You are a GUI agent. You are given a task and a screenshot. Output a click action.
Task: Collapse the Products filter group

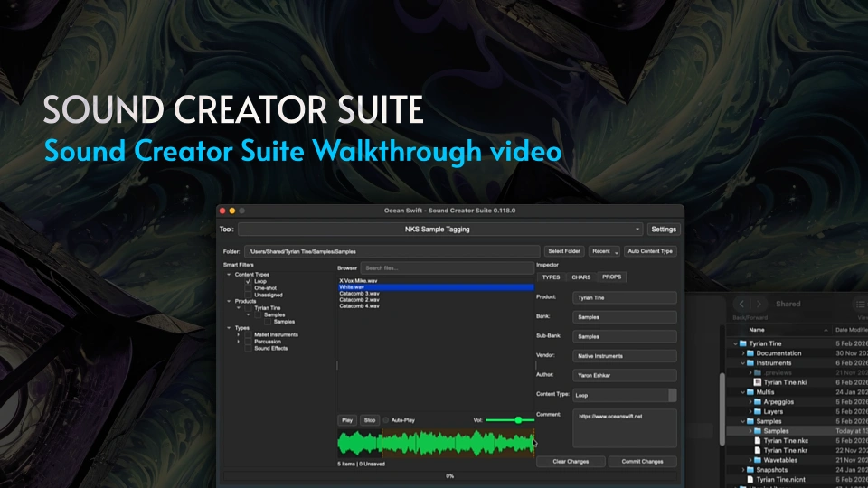click(229, 302)
